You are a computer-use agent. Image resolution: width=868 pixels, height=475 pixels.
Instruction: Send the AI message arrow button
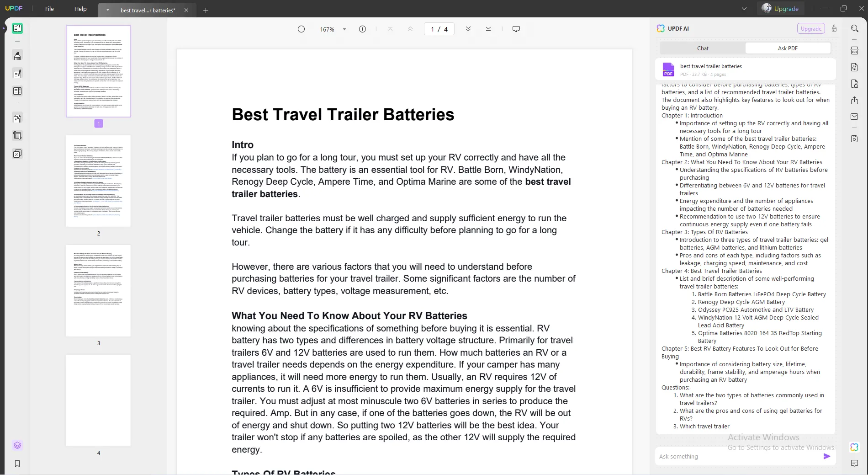coord(826,456)
